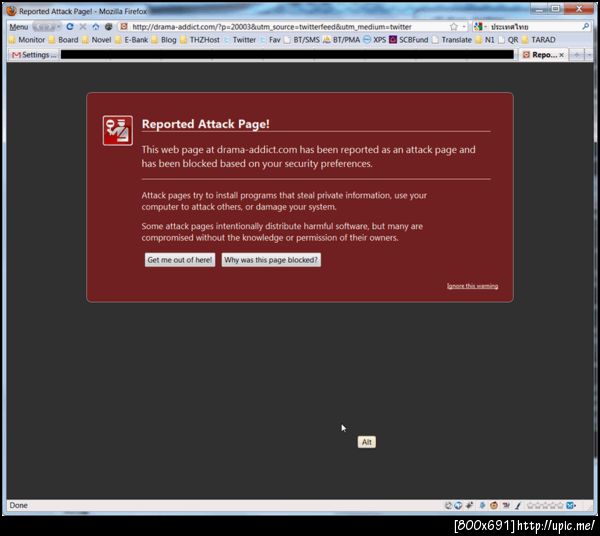Open the Twitter bookmark

tap(240, 39)
